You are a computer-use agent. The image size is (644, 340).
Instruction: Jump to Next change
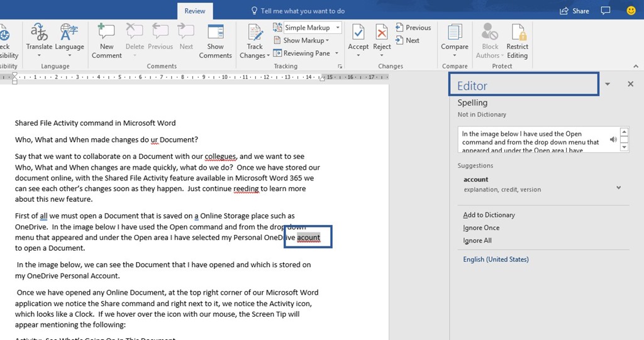pyautogui.click(x=408, y=40)
